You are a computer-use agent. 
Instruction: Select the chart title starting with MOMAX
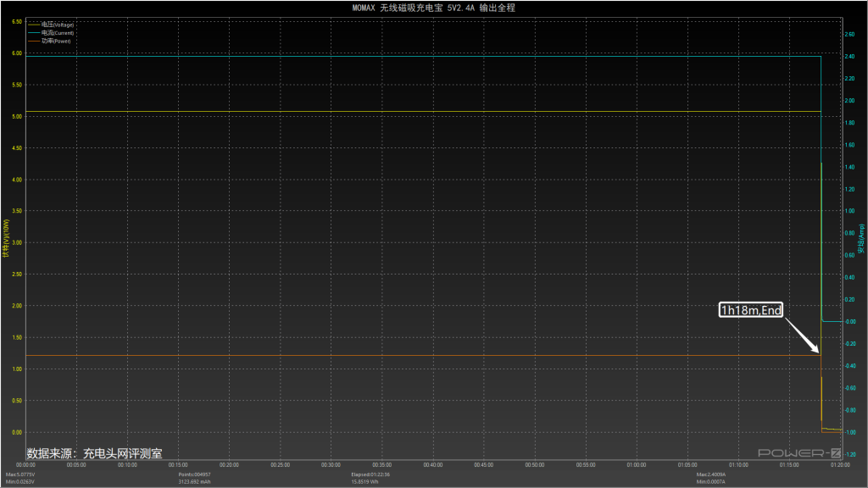point(433,8)
